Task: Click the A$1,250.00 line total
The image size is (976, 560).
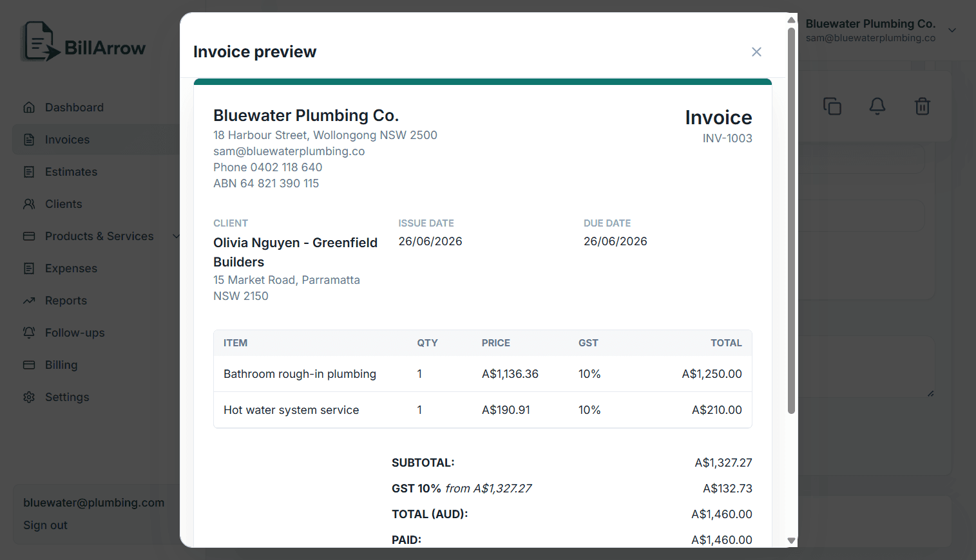Action: coord(712,374)
